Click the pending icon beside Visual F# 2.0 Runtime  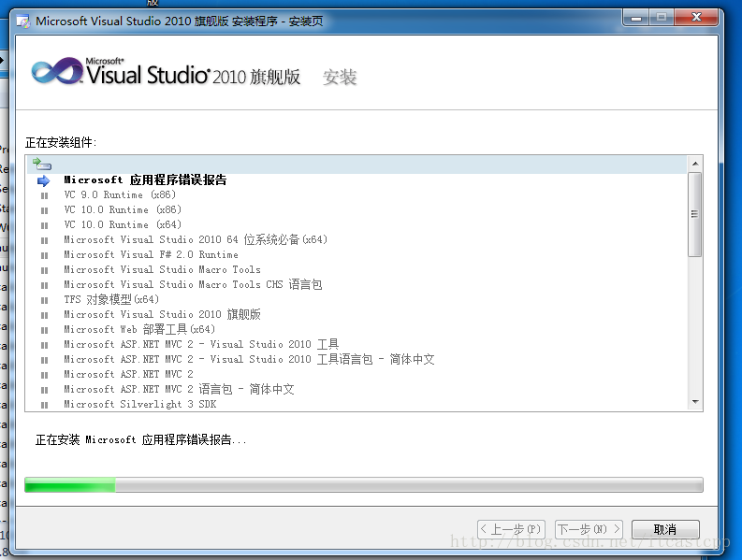click(45, 255)
